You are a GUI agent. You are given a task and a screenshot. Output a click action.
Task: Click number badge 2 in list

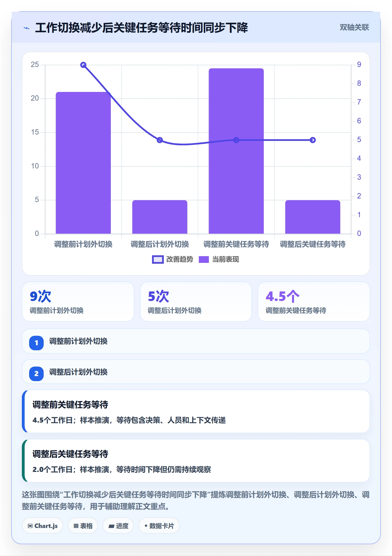point(36,374)
